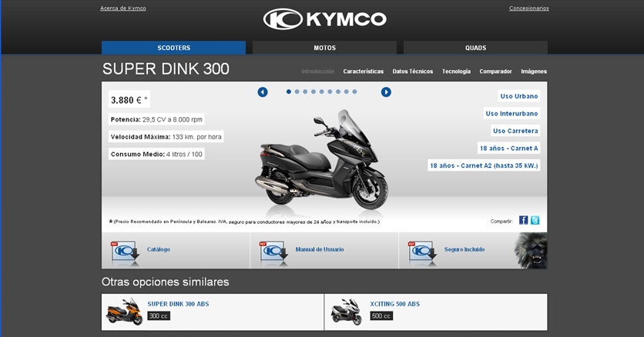Open Imágenes section
This screenshot has height=337, width=644.
pyautogui.click(x=534, y=72)
